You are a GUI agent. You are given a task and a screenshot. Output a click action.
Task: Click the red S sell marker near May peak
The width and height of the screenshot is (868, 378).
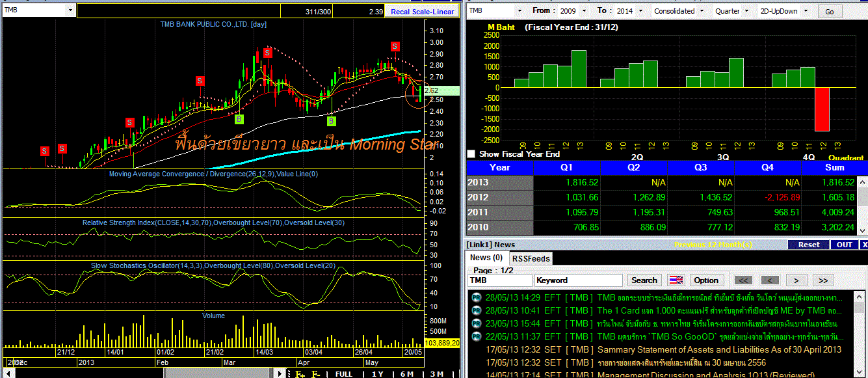pos(395,46)
